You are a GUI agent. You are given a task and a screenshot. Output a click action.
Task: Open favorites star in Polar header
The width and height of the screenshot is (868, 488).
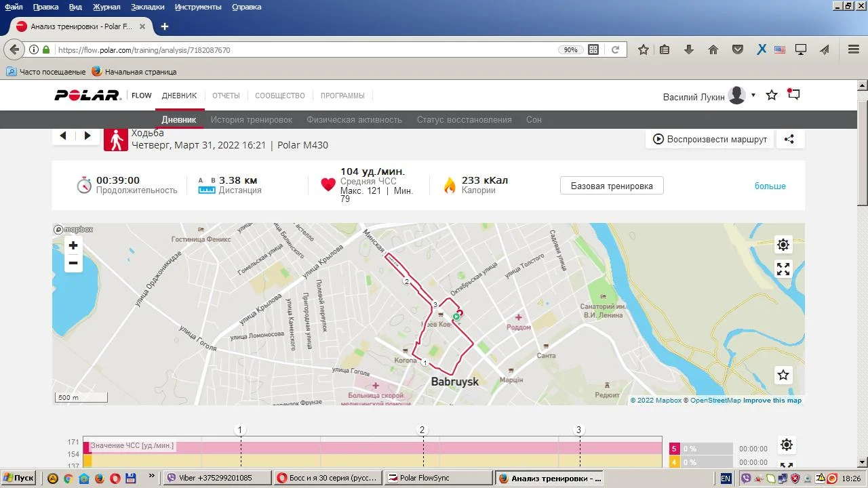pyautogui.click(x=772, y=96)
